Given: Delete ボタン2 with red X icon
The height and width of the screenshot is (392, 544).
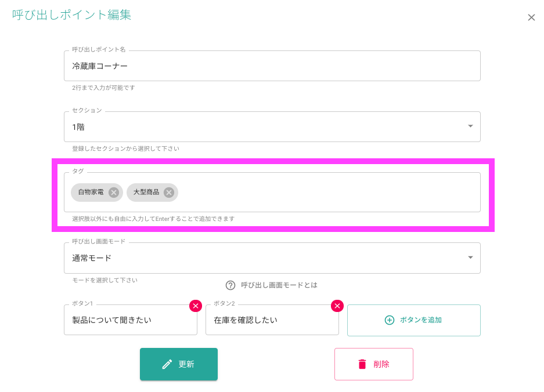Looking at the screenshot, I should pyautogui.click(x=337, y=306).
